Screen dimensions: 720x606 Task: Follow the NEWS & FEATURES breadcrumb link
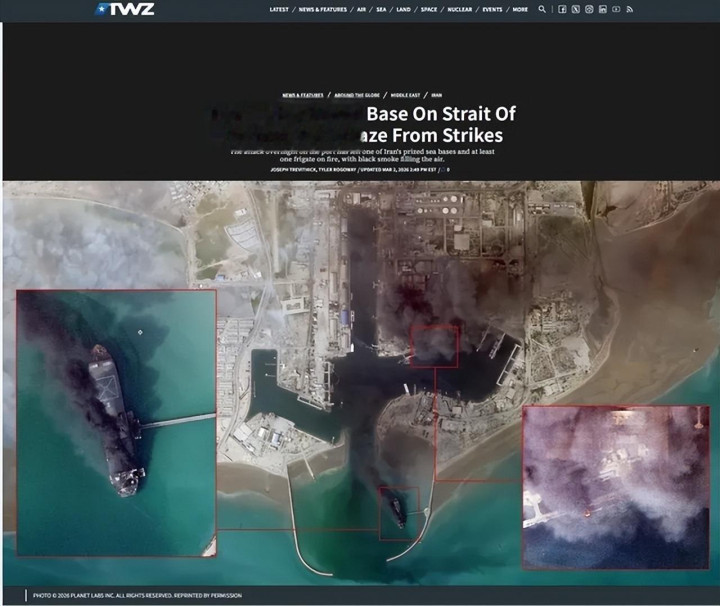click(x=303, y=95)
